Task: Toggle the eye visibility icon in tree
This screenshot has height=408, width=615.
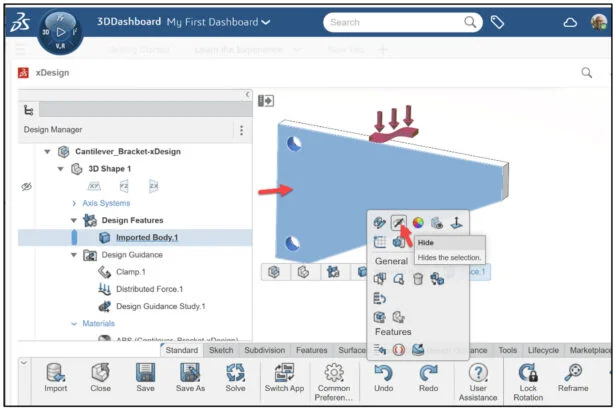Action: pos(28,187)
